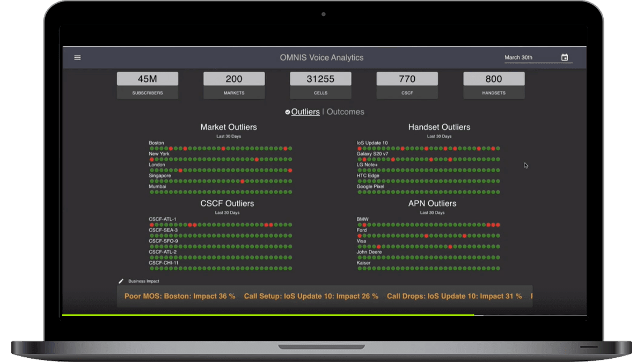This screenshot has width=644, height=362.
Task: Switch to the Outcomes tab
Action: pyautogui.click(x=346, y=112)
